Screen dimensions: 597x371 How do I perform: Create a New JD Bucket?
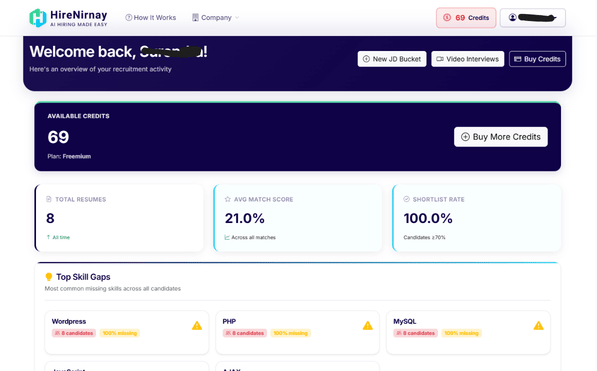point(392,59)
